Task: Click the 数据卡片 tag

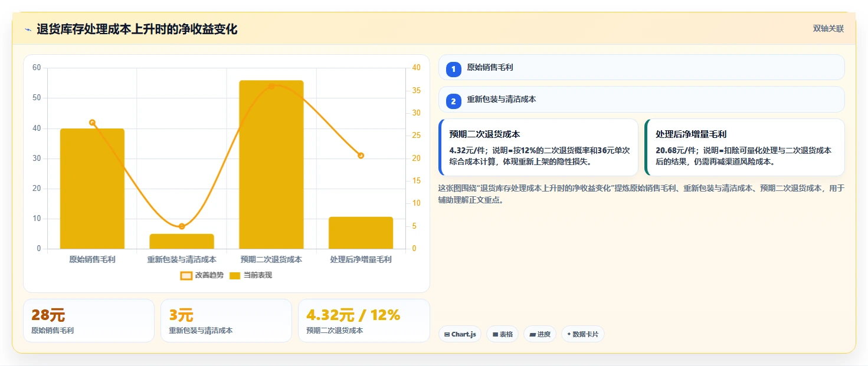Action: click(582, 334)
